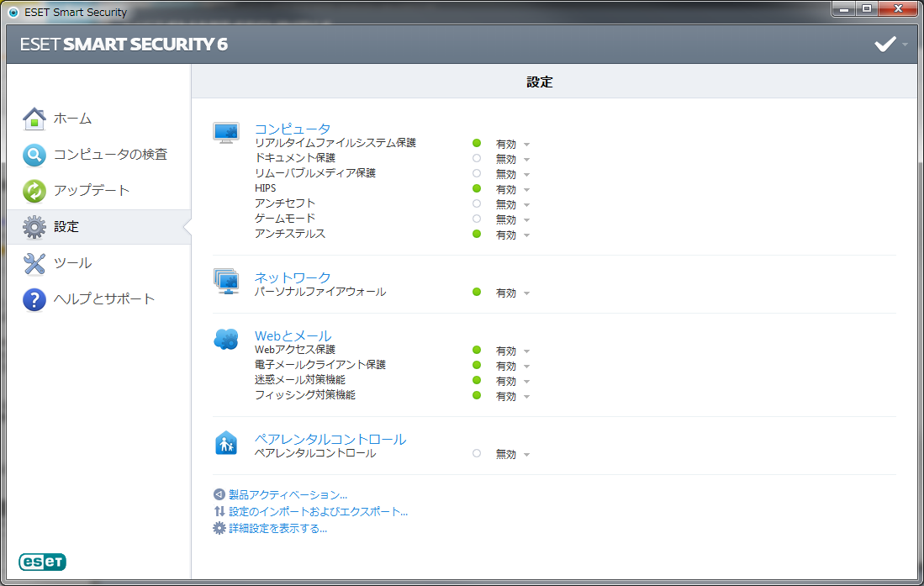Click アンチセフト row label
This screenshot has height=586, width=924.
[x=285, y=203]
